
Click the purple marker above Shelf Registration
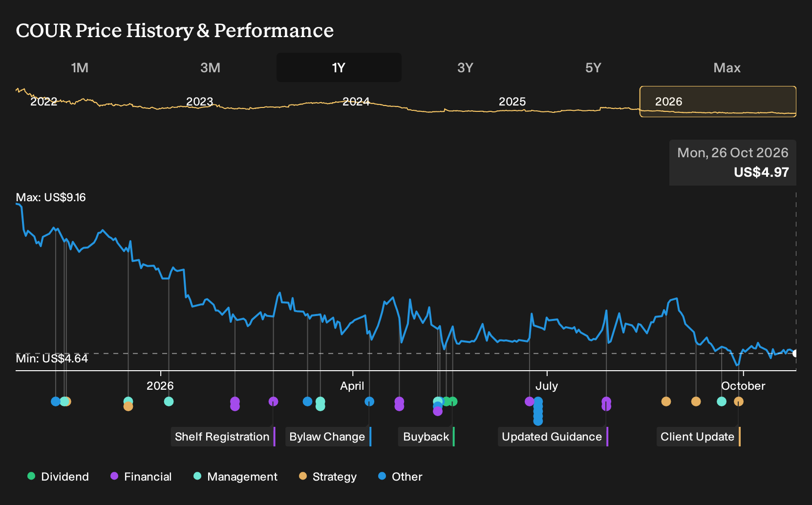[x=273, y=401]
